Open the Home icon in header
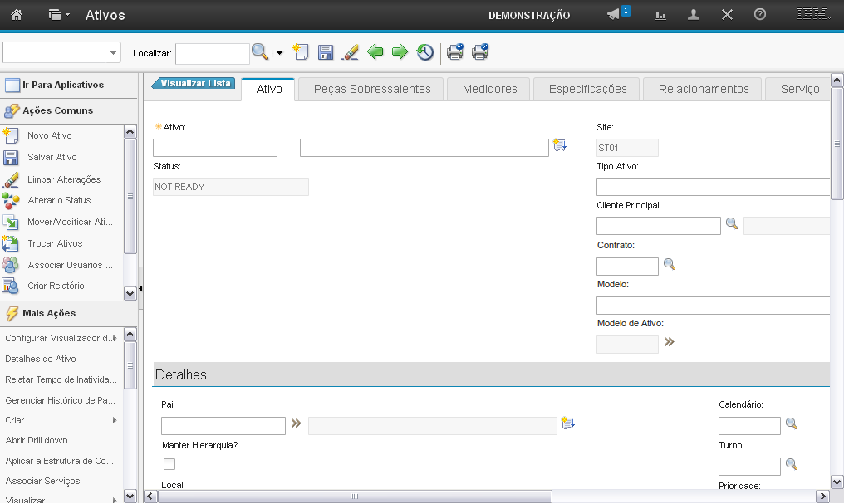 pos(17,15)
